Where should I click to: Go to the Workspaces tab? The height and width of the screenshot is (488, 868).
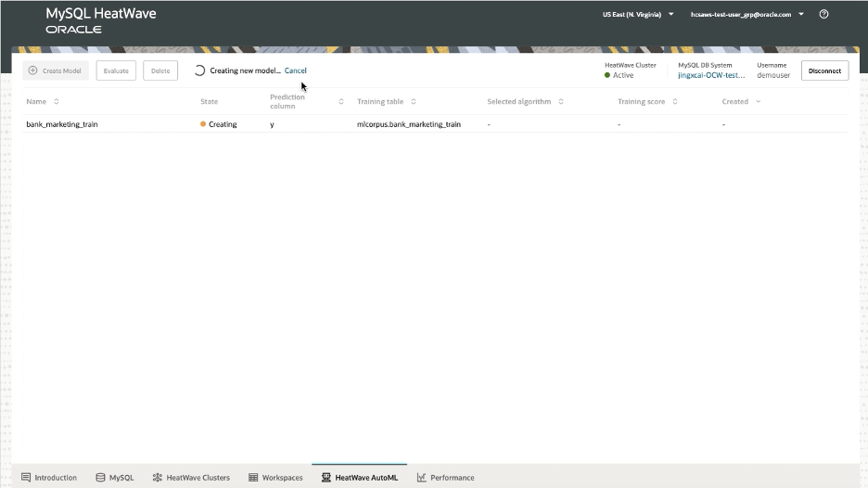(275, 478)
